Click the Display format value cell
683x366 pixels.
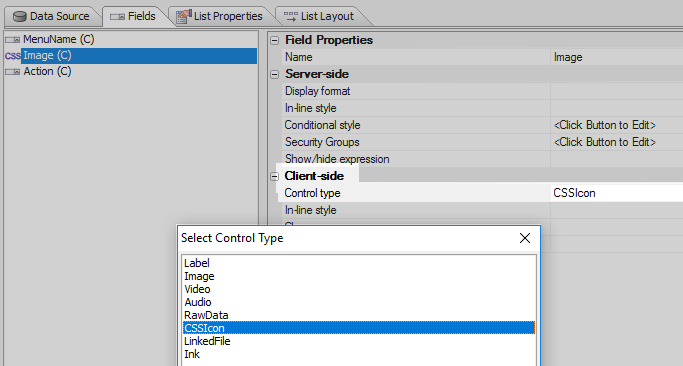(x=616, y=91)
